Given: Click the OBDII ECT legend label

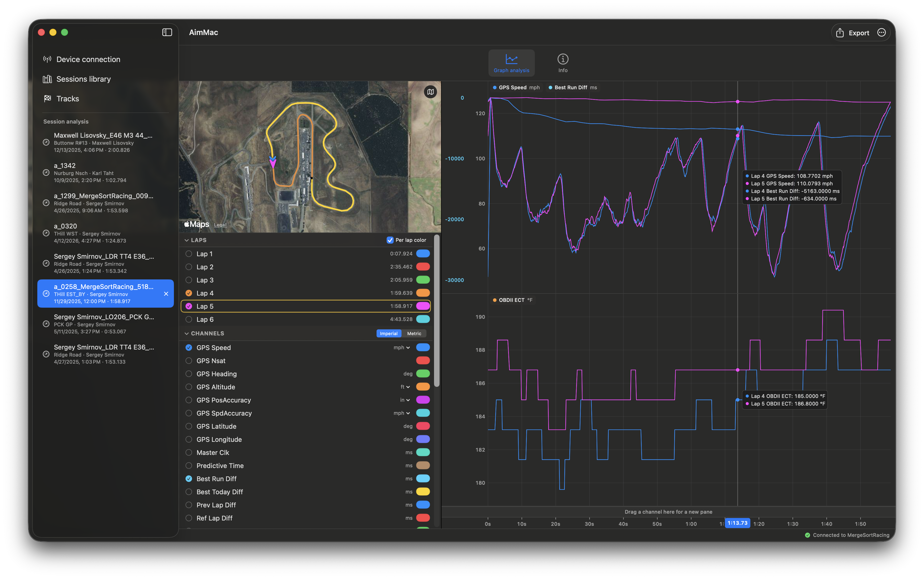Looking at the screenshot, I should pyautogui.click(x=512, y=300).
